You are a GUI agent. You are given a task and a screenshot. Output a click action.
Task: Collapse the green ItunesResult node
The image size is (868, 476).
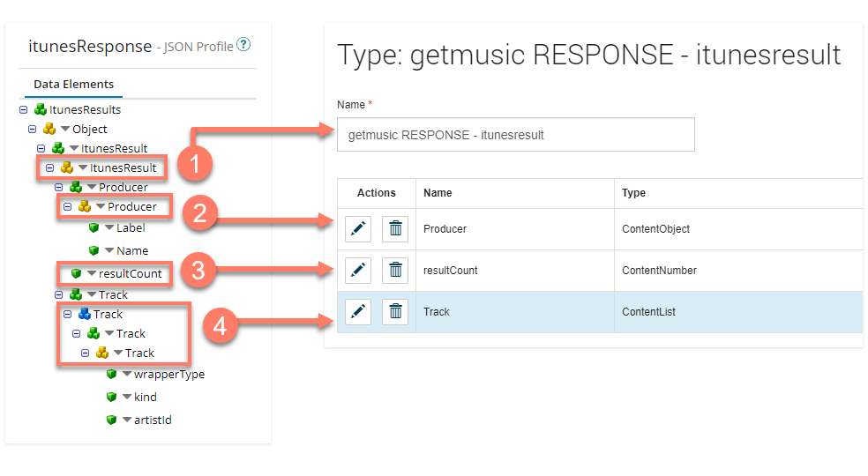[x=41, y=148]
